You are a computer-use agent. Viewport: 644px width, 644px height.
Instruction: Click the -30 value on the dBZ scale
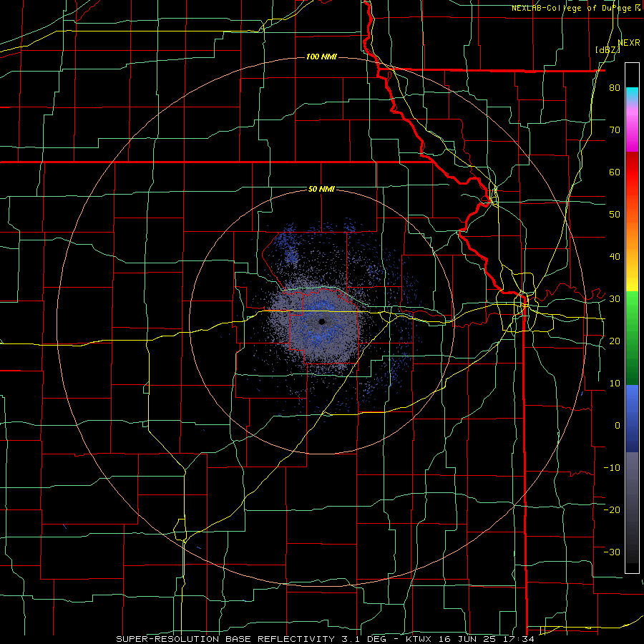click(x=612, y=552)
